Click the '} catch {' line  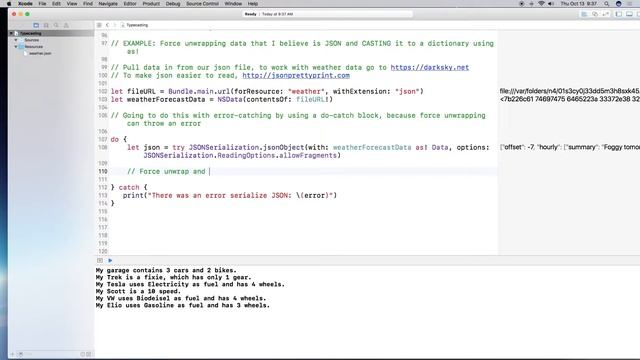[x=129, y=187]
